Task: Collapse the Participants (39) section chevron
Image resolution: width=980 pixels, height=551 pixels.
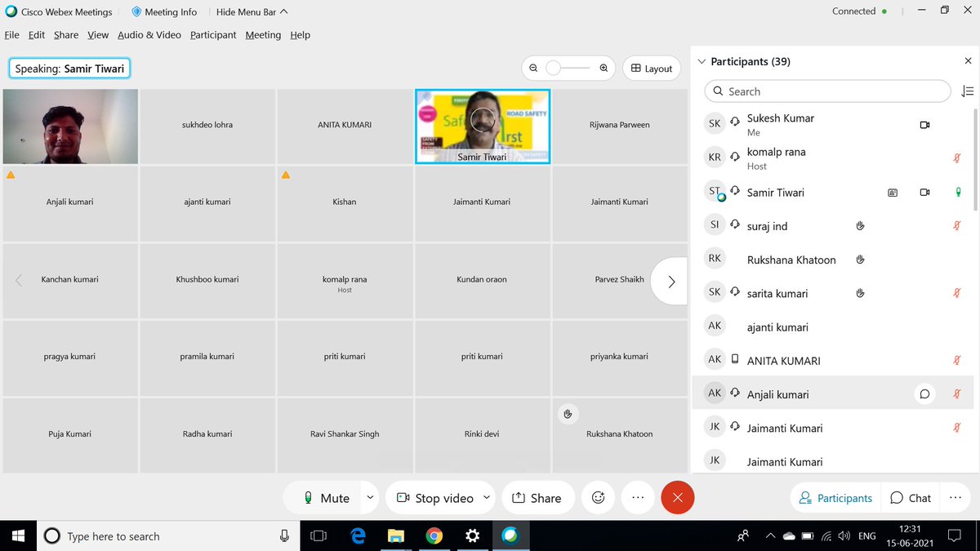Action: [701, 61]
